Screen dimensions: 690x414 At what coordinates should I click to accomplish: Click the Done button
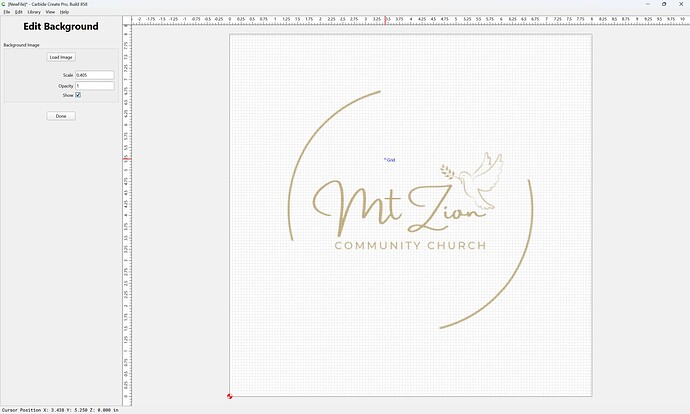61,116
